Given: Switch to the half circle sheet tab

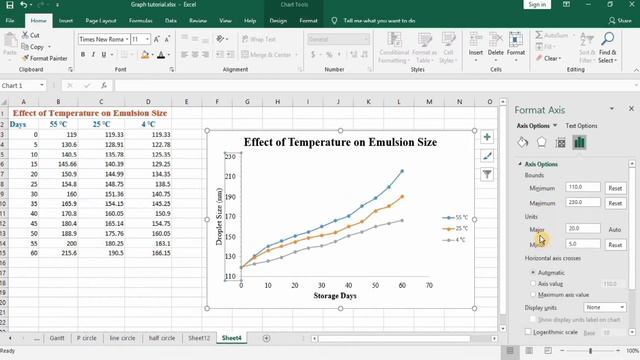Looking at the screenshot, I should 162,338.
